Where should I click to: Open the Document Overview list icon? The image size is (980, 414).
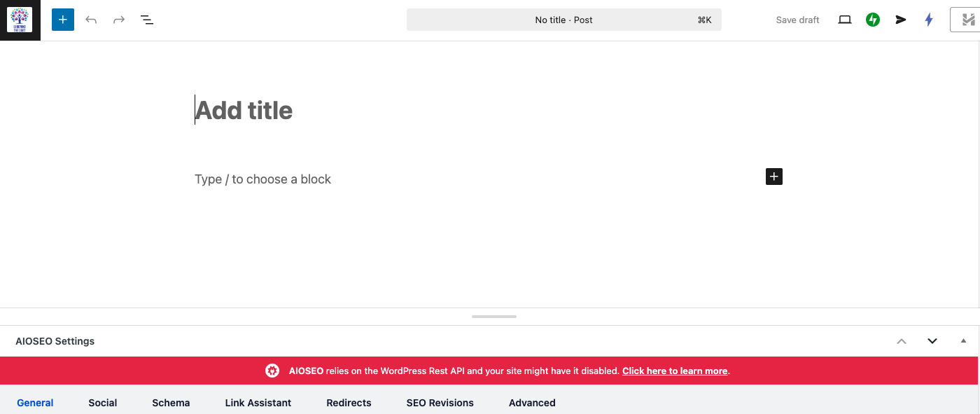click(147, 20)
